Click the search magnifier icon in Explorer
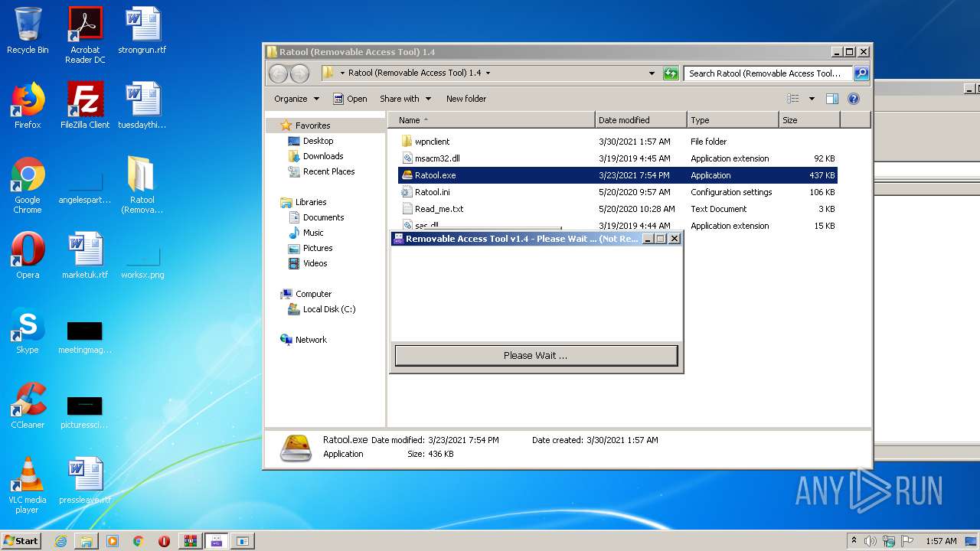The height and width of the screenshot is (551, 980). [x=861, y=73]
